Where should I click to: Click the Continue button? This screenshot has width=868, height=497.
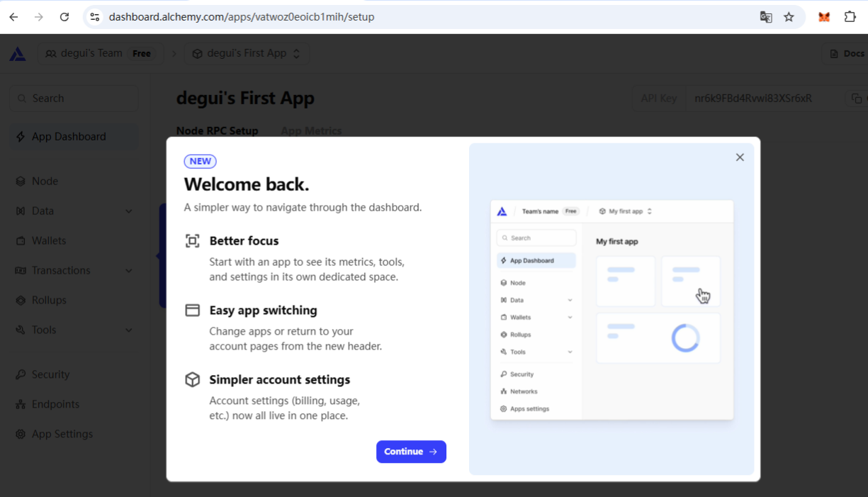coord(411,452)
